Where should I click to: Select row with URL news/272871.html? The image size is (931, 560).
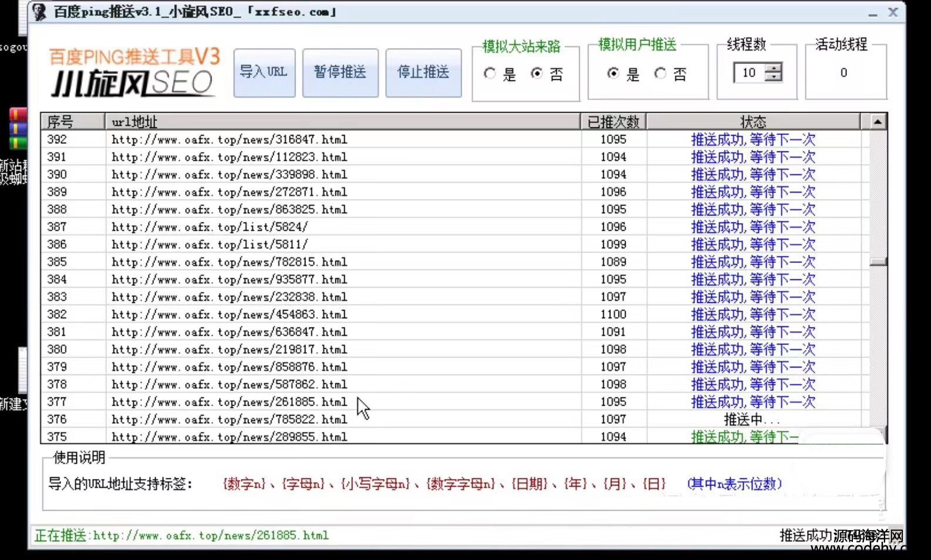[x=455, y=192]
